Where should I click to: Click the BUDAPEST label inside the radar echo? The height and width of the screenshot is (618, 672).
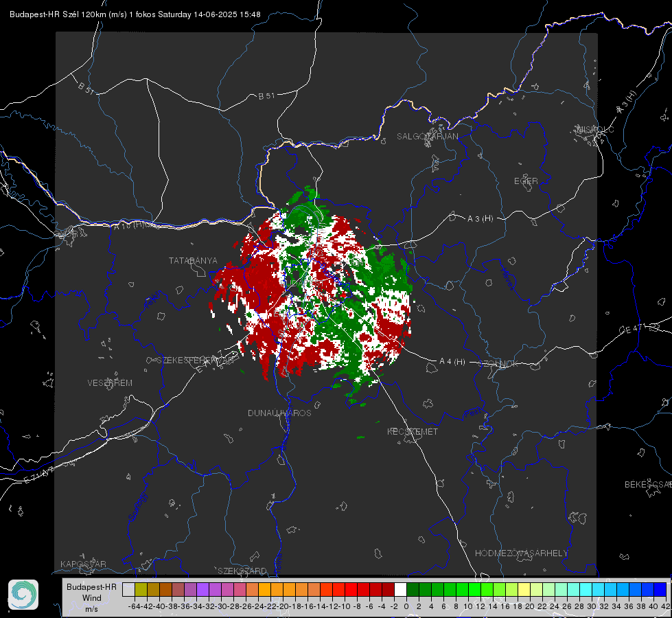click(x=303, y=284)
